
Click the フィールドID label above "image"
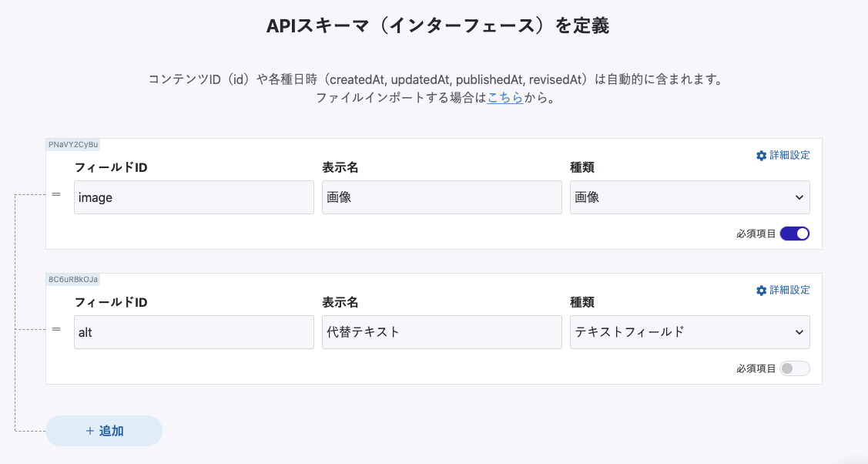click(x=111, y=167)
